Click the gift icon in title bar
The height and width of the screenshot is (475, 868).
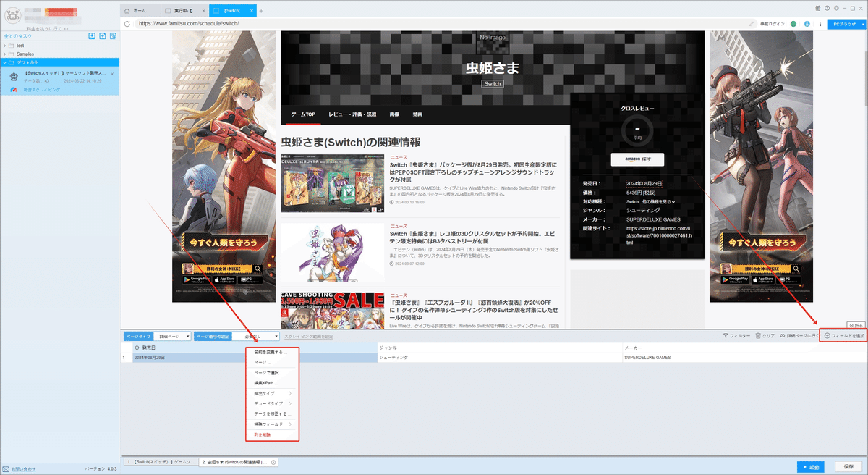pyautogui.click(x=817, y=8)
